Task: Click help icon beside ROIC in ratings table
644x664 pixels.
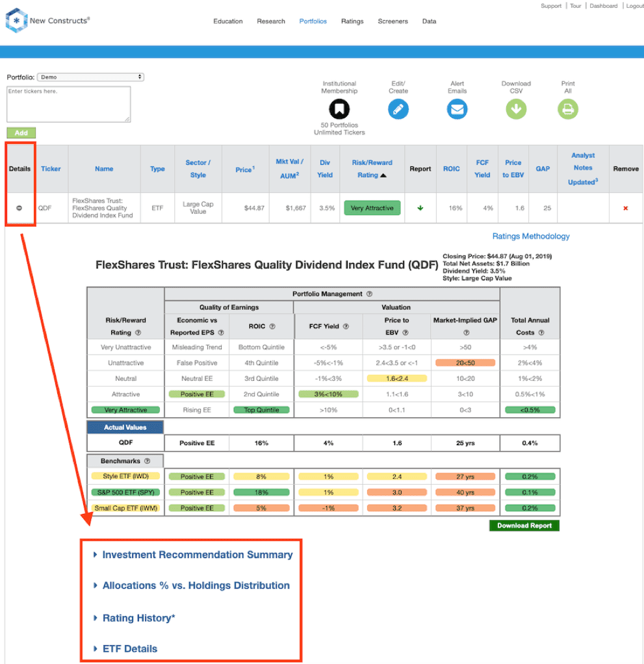Action: [272, 326]
